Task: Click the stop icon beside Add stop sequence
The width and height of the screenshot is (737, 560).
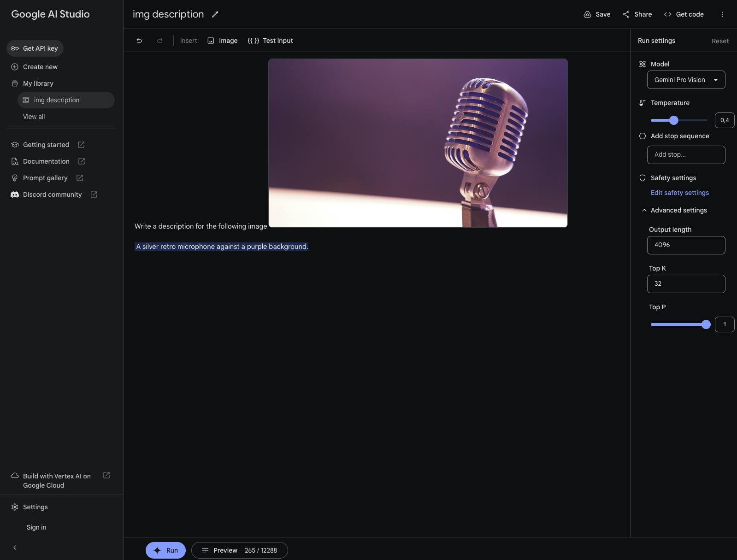Action: pyautogui.click(x=643, y=136)
